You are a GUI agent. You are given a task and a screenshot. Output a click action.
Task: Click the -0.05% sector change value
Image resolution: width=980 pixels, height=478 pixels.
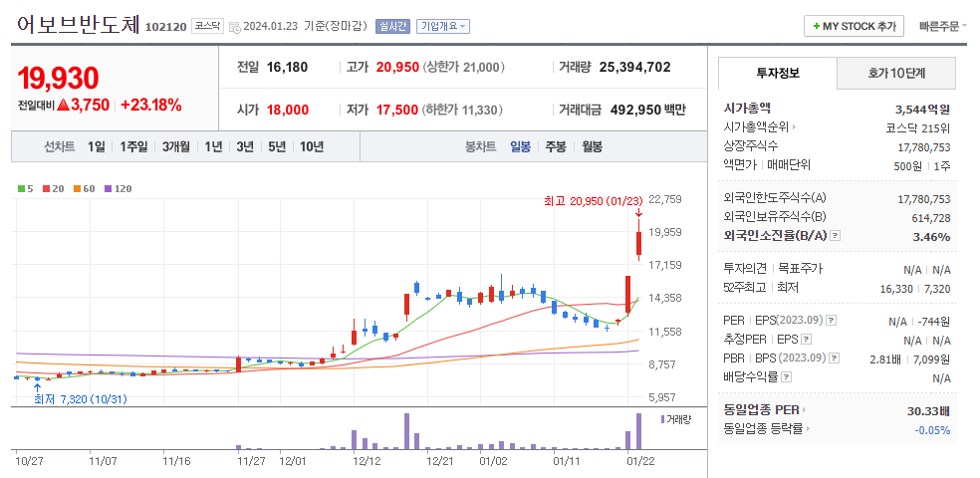click(x=932, y=430)
